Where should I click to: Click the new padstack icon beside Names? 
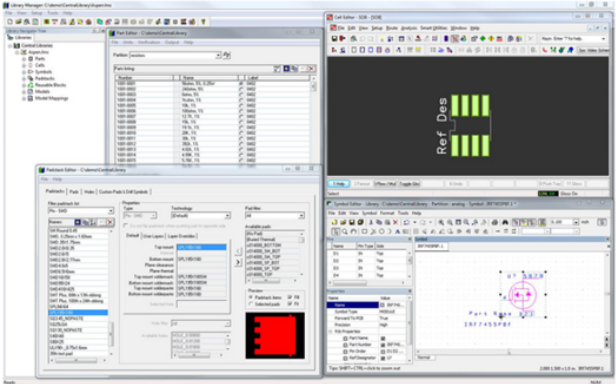78,222
